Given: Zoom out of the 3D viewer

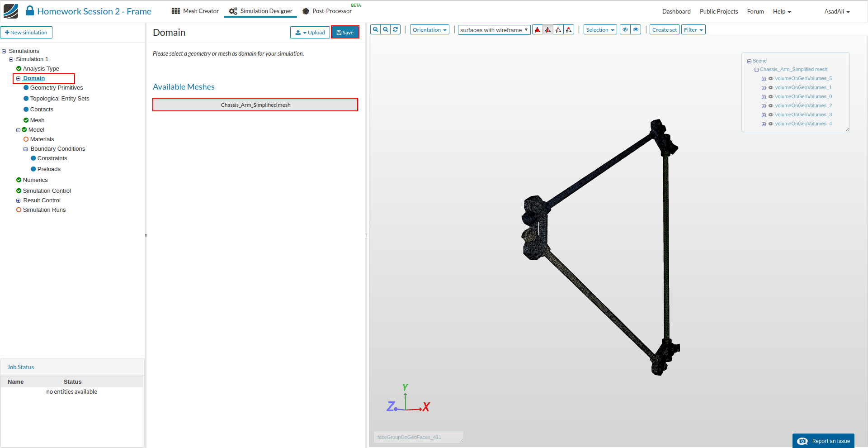Looking at the screenshot, I should pos(386,30).
